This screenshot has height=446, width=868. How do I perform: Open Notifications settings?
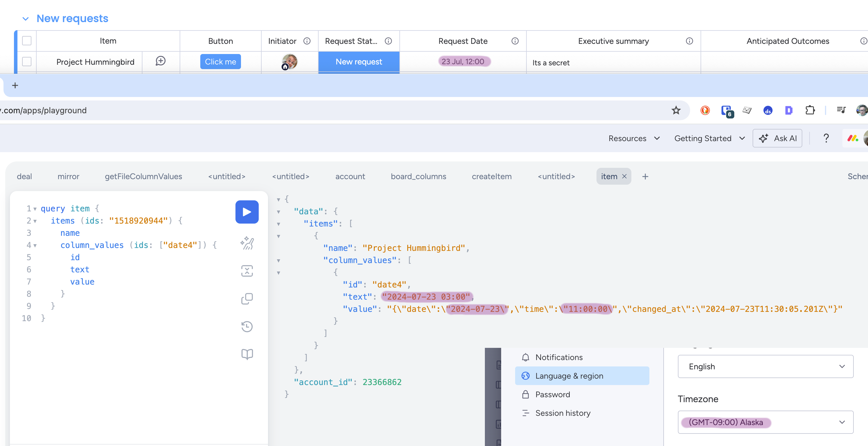(x=582, y=357)
